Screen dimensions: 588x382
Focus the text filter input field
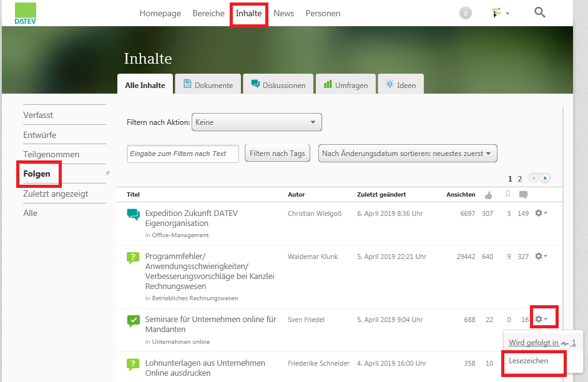point(182,154)
